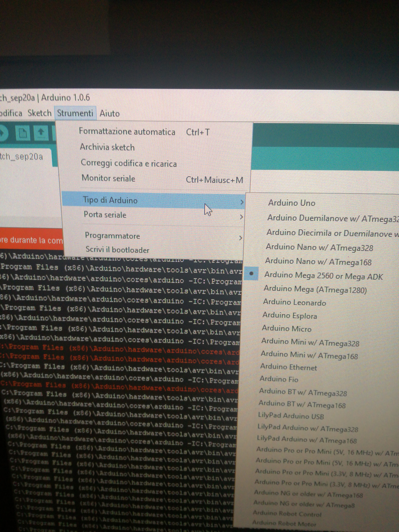The image size is (399, 532).
Task: Open the Sketch menu
Action: coord(39,113)
